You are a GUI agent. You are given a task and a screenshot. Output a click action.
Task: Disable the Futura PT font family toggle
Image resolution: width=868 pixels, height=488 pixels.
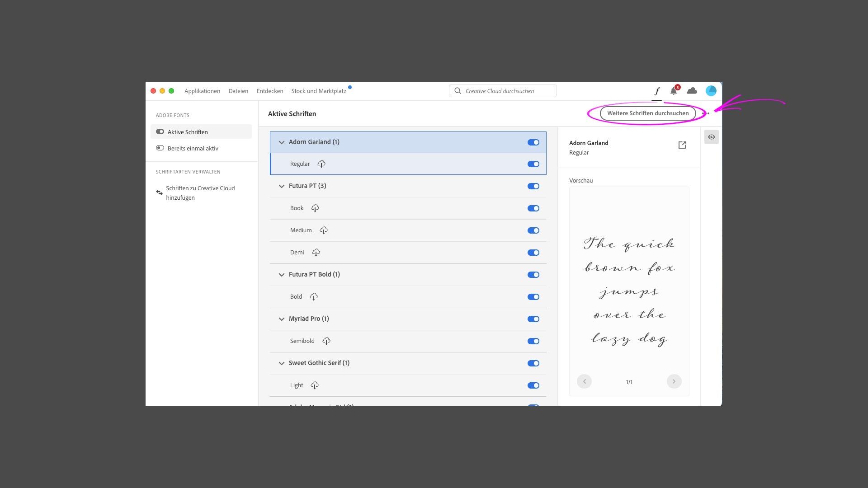533,186
